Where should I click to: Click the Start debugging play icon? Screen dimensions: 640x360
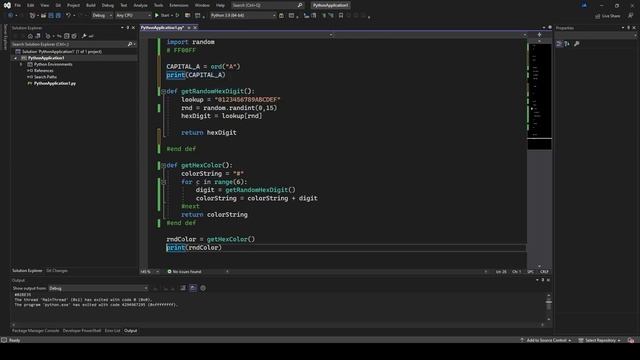click(x=157, y=16)
